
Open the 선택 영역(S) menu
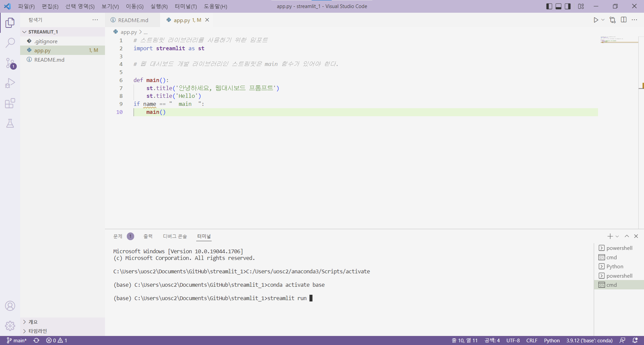tap(80, 6)
